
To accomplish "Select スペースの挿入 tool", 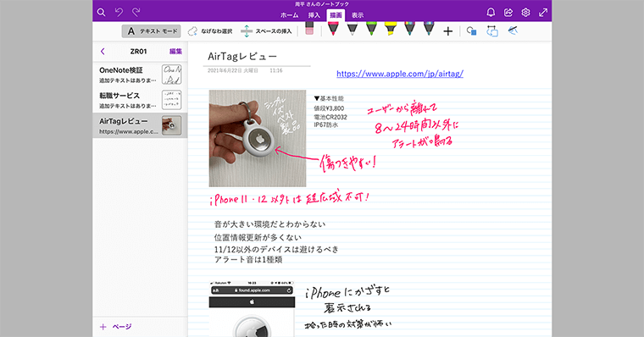I will 267,31.
